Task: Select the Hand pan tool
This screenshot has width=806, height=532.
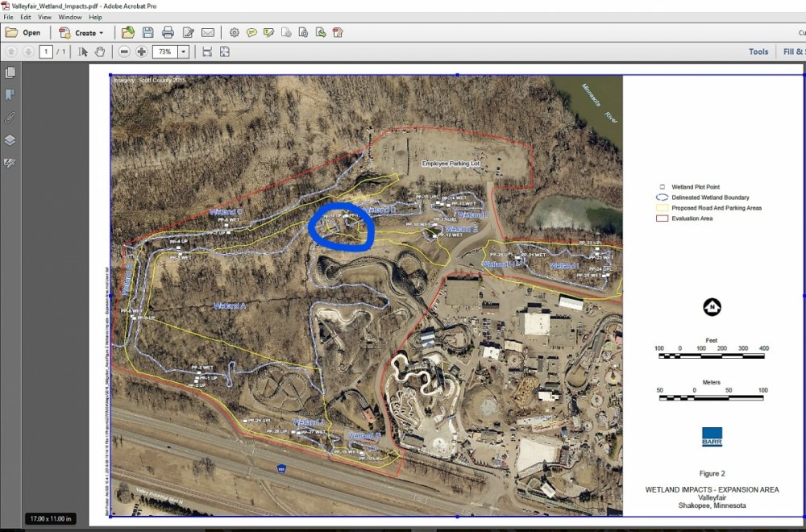Action: point(100,52)
